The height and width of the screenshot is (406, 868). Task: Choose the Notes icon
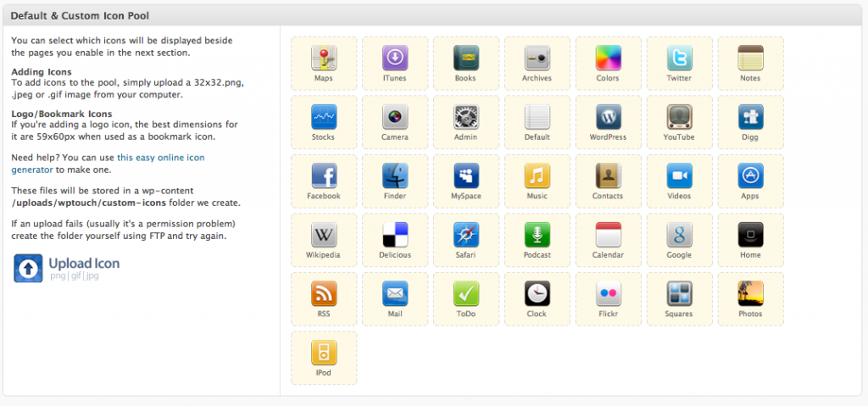[x=750, y=58]
